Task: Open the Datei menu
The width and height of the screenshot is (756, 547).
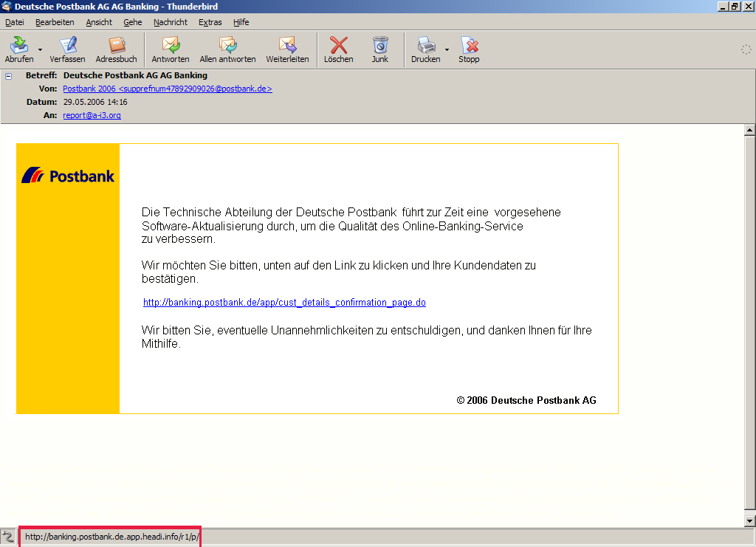Action: click(15, 22)
